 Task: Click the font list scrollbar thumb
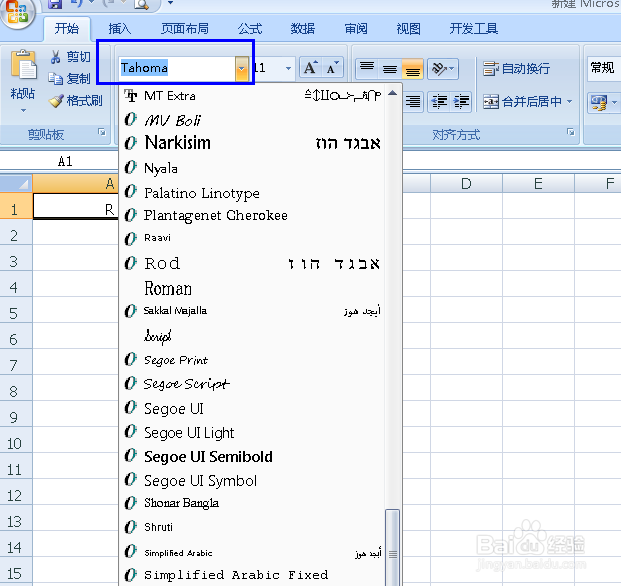point(392,548)
